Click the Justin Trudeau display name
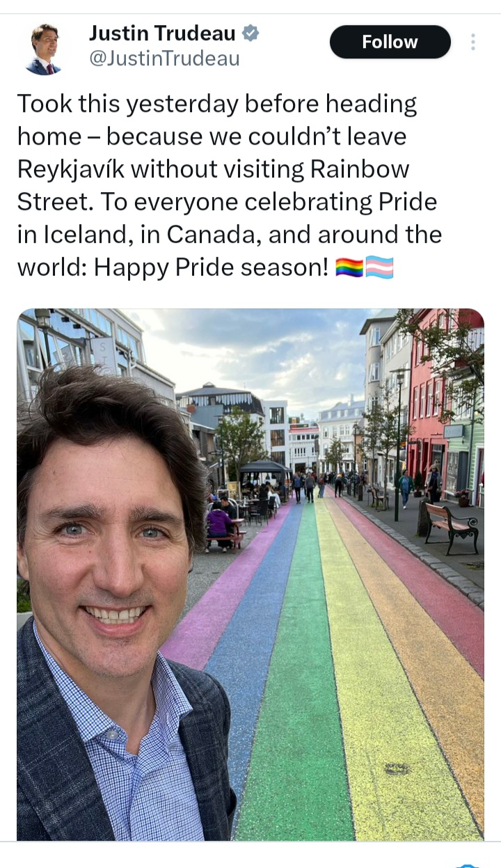 click(163, 33)
